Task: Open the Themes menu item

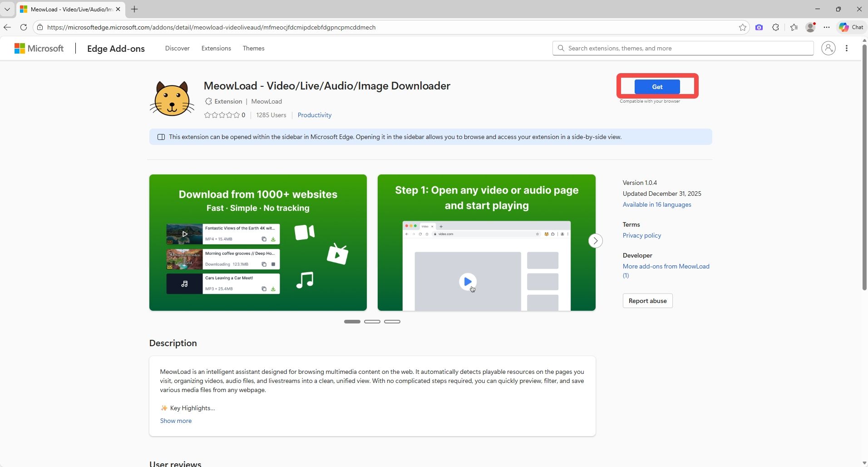Action: (x=253, y=48)
